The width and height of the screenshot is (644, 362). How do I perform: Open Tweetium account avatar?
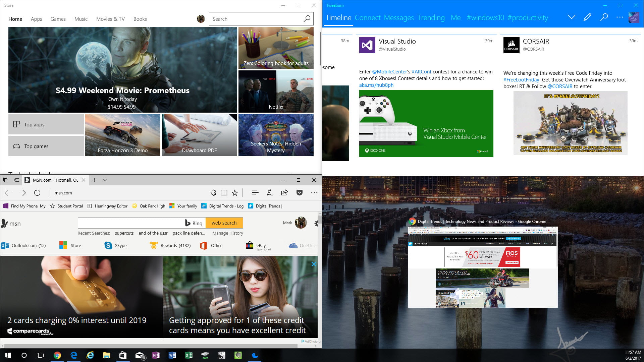tap(634, 17)
